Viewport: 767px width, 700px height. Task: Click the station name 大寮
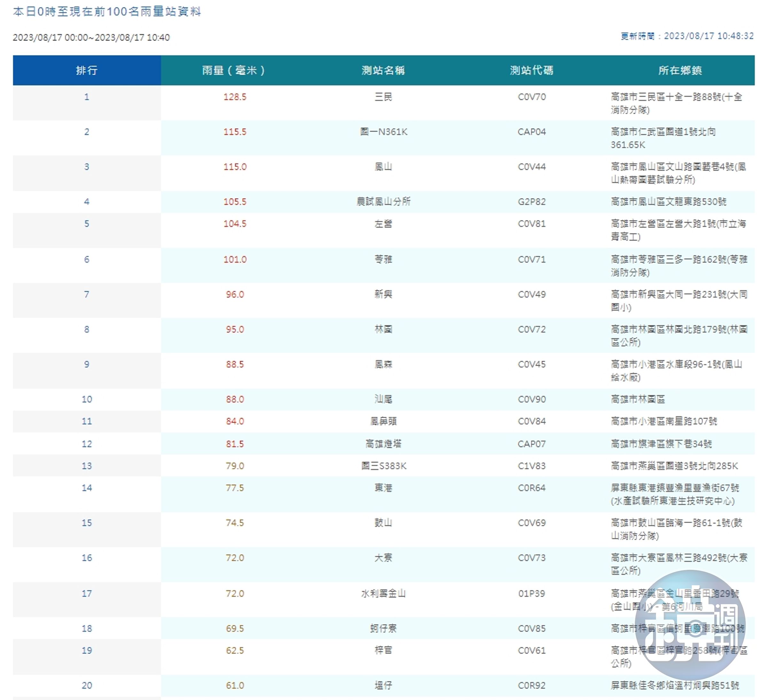pyautogui.click(x=383, y=558)
